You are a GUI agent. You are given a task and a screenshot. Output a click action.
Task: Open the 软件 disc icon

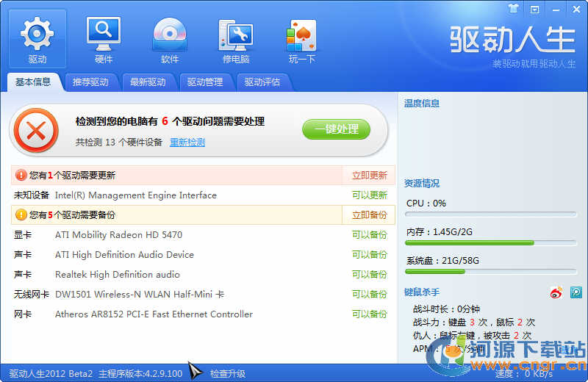coord(170,38)
